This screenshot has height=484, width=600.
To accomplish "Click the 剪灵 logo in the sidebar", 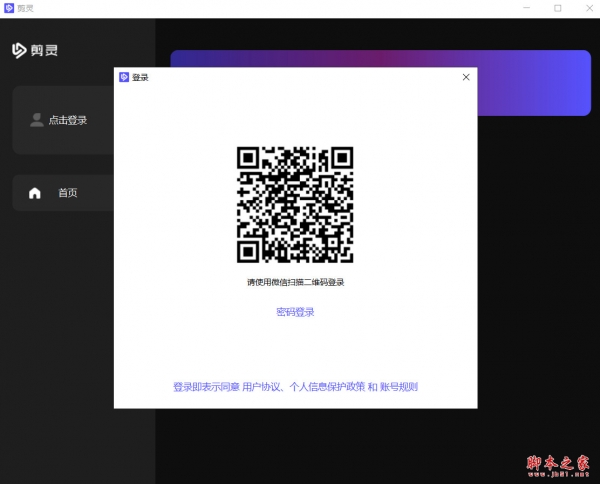I will click(x=35, y=50).
